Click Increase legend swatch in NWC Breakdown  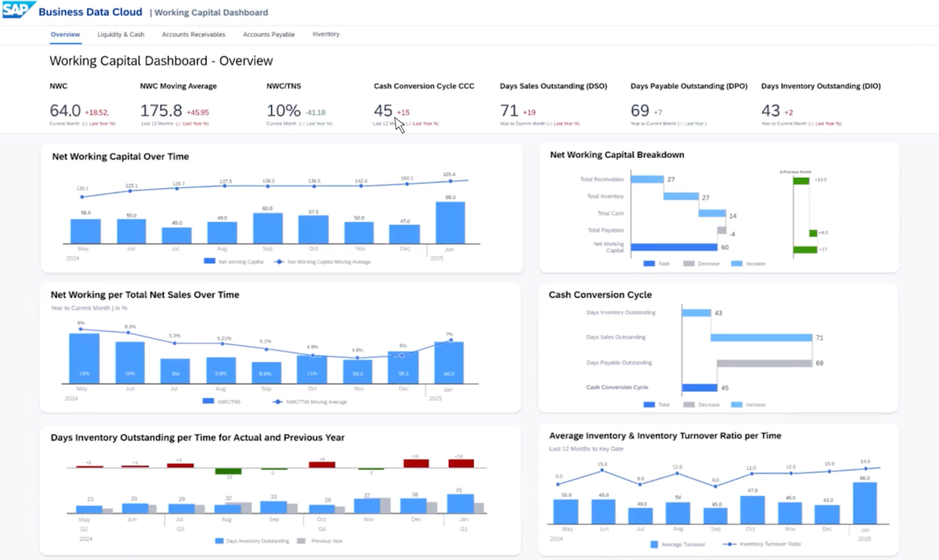pyautogui.click(x=737, y=264)
